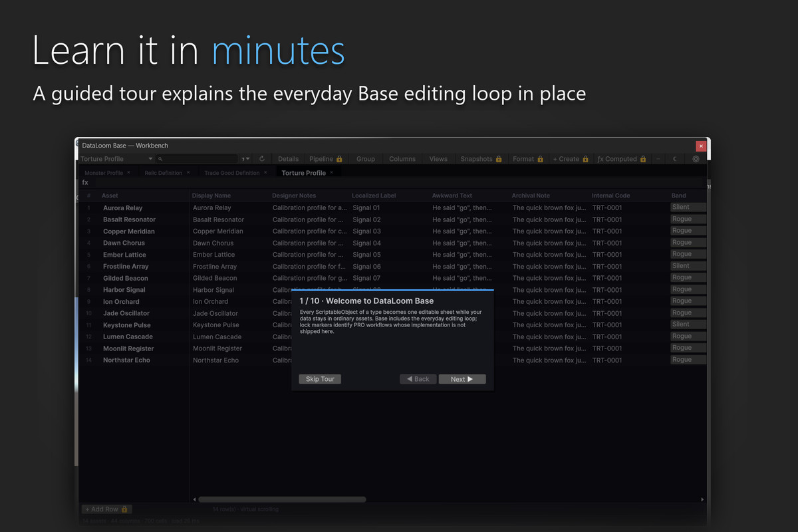This screenshot has height=532, width=798.
Task: Click the refresh icon in the toolbar
Action: pyautogui.click(x=262, y=159)
